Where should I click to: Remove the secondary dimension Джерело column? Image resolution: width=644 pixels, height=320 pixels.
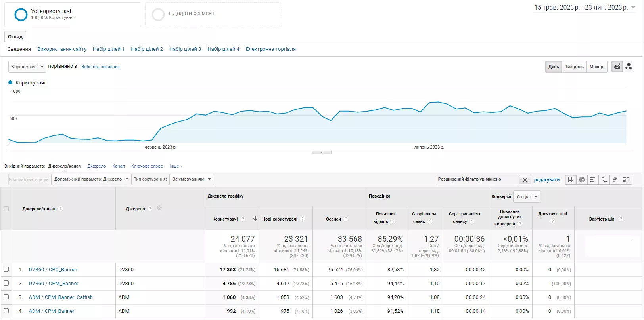[x=159, y=208]
